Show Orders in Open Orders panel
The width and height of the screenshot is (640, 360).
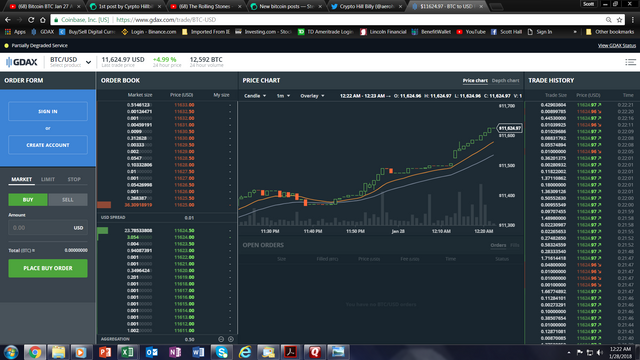(x=498, y=245)
